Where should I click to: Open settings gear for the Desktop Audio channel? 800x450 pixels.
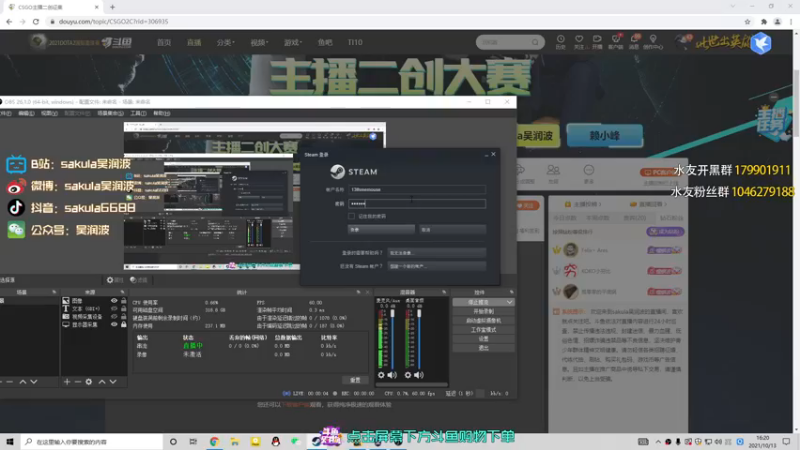tap(408, 375)
